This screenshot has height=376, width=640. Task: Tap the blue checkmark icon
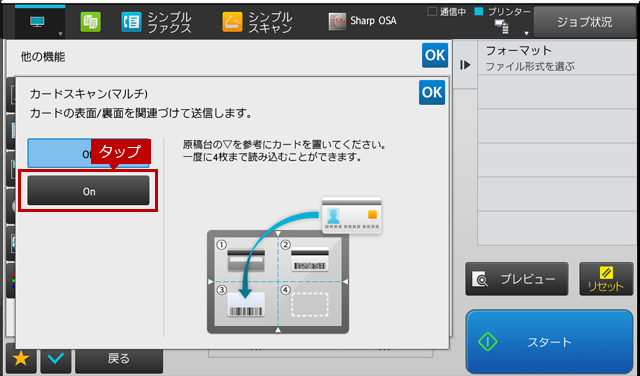[x=56, y=358]
